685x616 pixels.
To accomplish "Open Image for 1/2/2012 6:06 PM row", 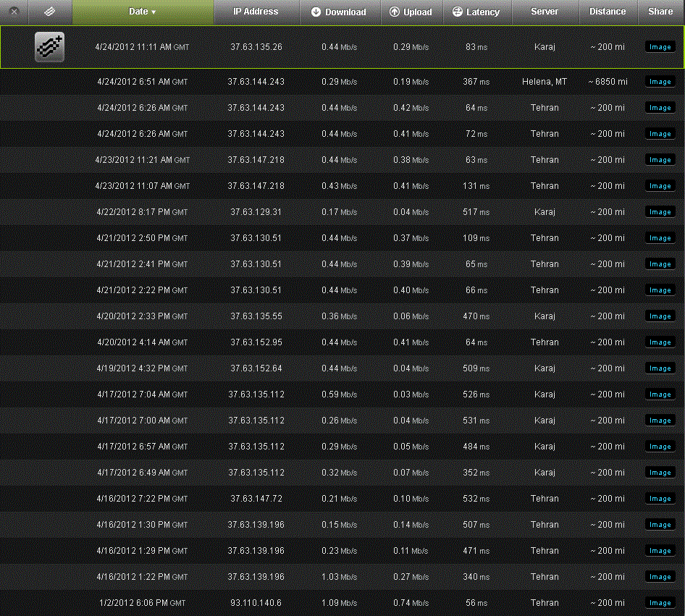I will coord(660,603).
